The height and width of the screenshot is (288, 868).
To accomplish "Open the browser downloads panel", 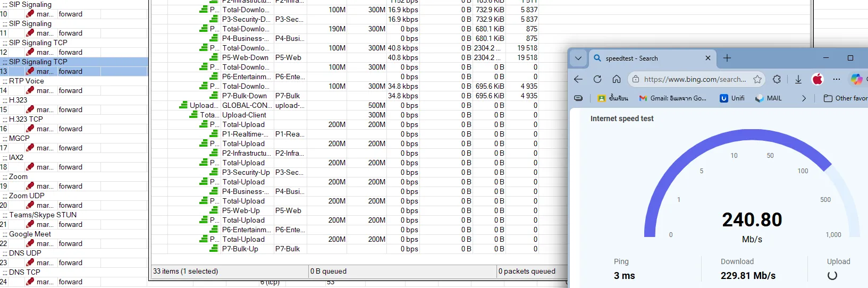I will (x=798, y=79).
